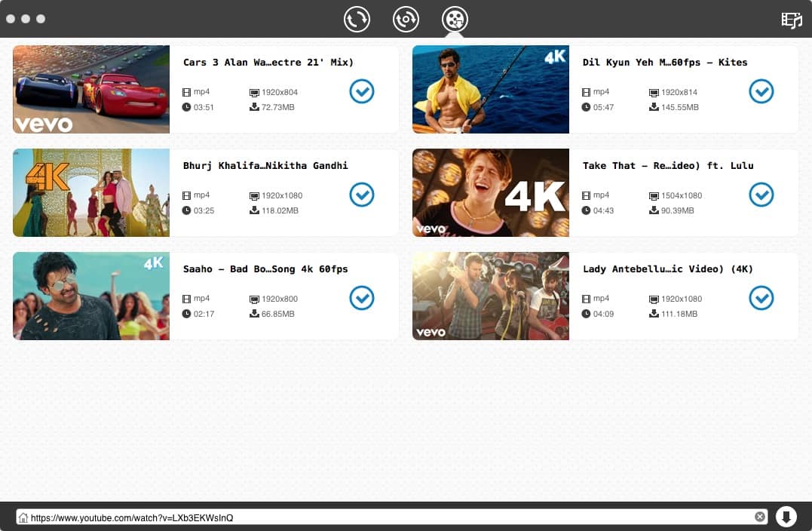Click the 02:17 duration value
812x531 pixels.
[204, 314]
